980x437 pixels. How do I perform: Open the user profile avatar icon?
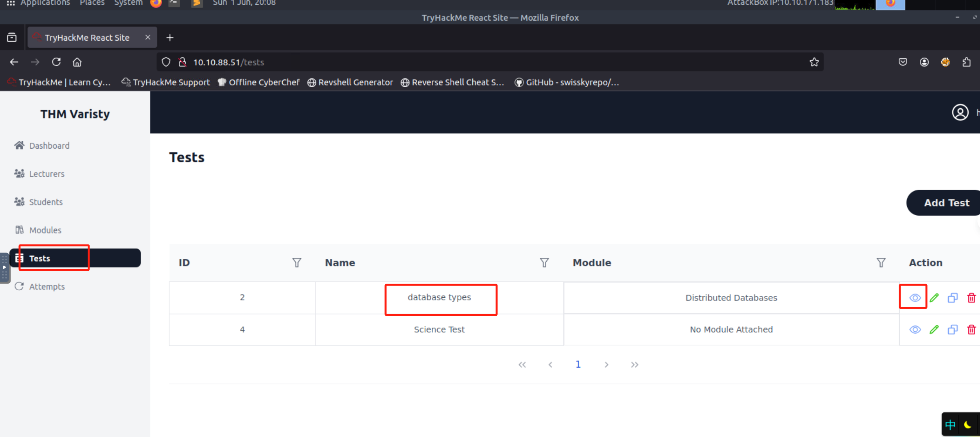[960, 113]
